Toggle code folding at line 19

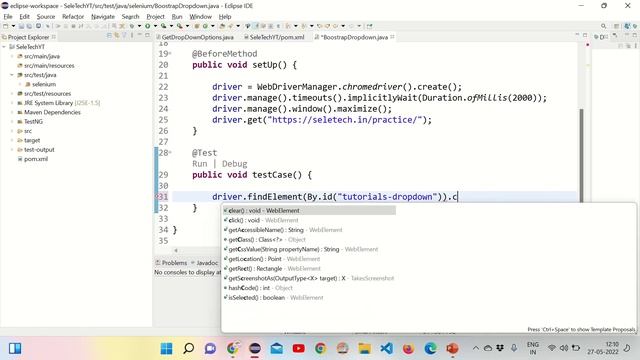click(x=170, y=54)
